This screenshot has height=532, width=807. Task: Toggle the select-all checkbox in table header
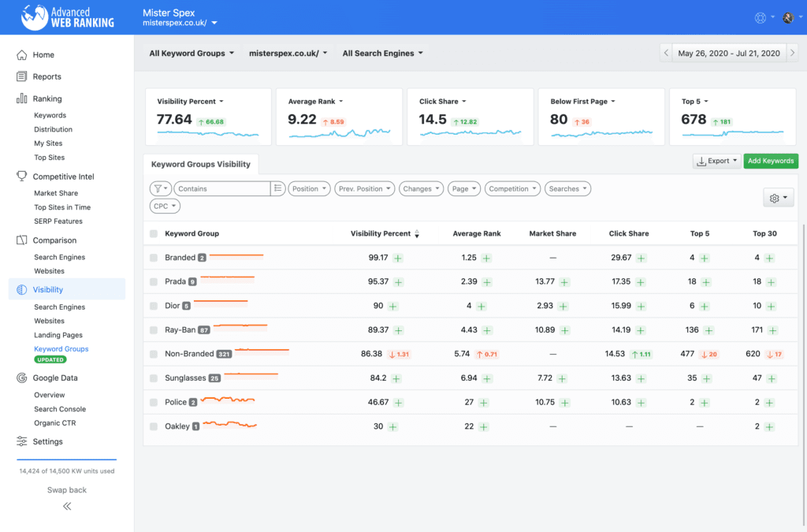point(154,233)
